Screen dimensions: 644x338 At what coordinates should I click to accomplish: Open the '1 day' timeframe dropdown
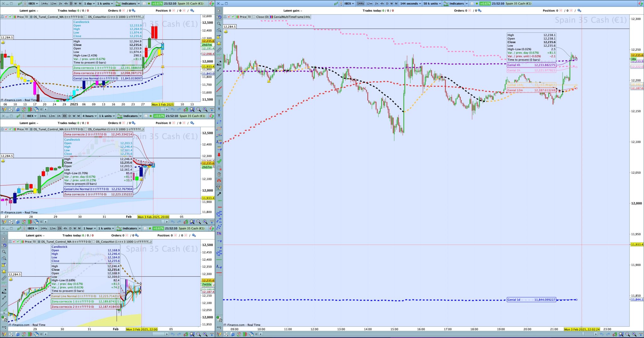[x=89, y=3]
